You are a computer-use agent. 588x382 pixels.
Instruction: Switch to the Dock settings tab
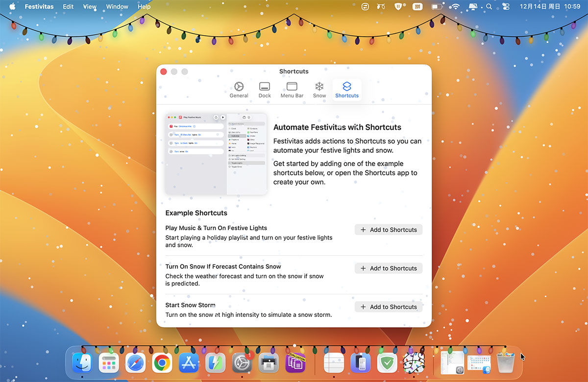[265, 90]
